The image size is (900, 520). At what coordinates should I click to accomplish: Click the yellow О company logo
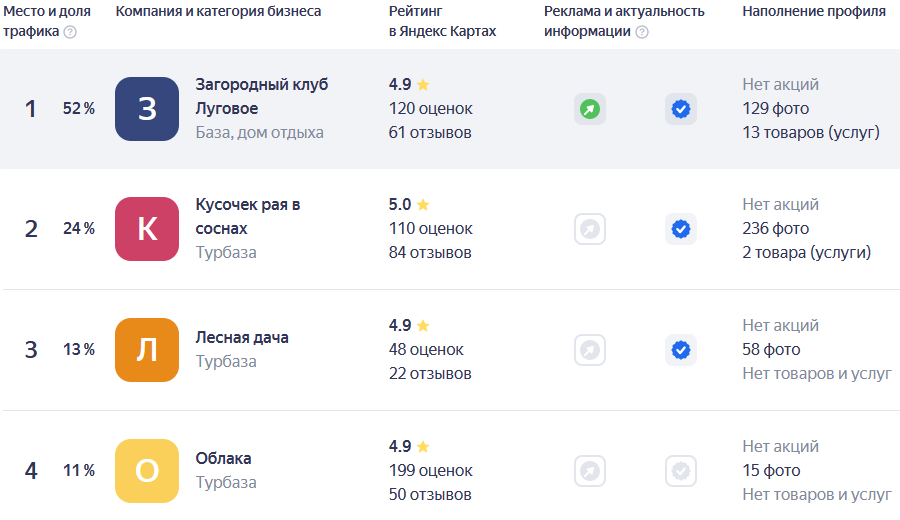pos(147,471)
